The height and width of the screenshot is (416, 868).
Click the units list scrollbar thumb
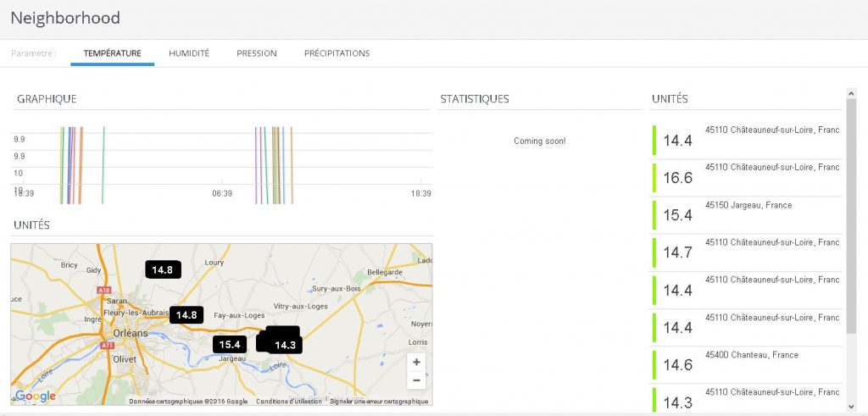851,216
